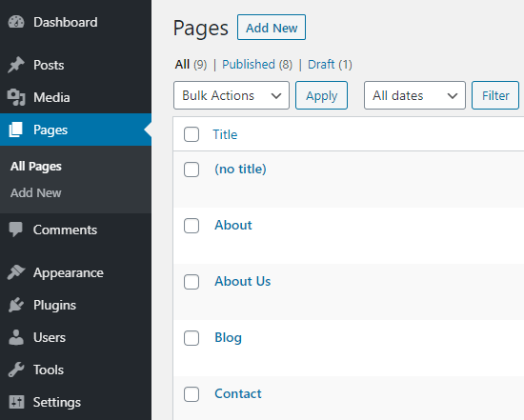
Task: Click the Filter button
Action: [x=495, y=95]
